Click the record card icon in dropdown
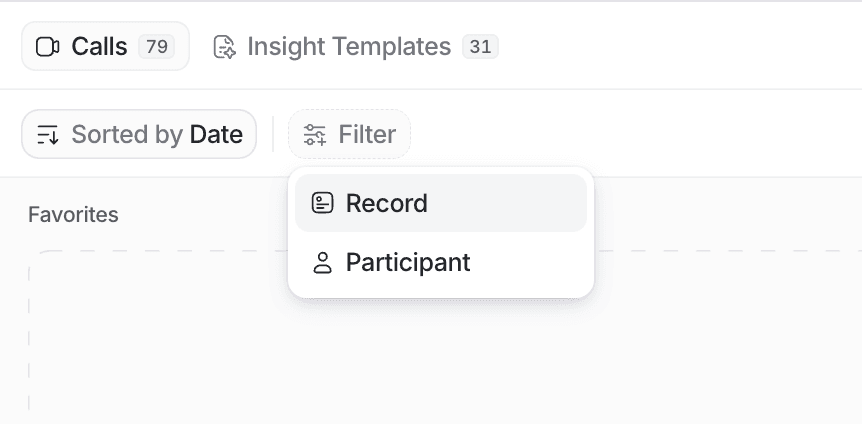The height and width of the screenshot is (424, 862). (x=323, y=203)
